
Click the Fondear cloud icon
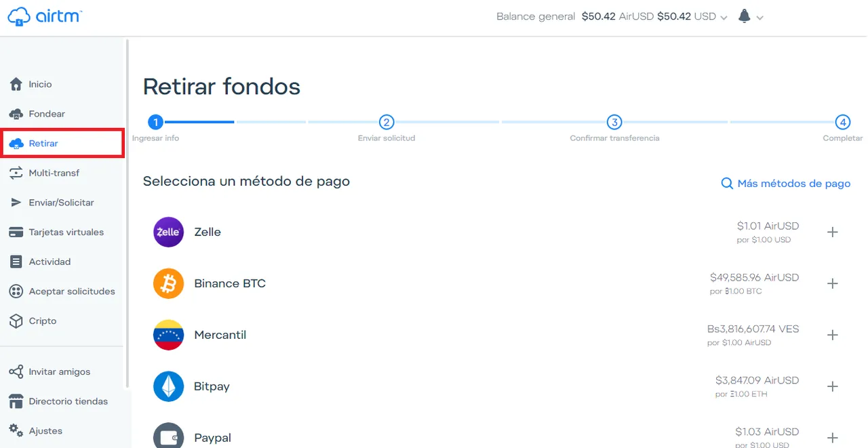point(16,114)
